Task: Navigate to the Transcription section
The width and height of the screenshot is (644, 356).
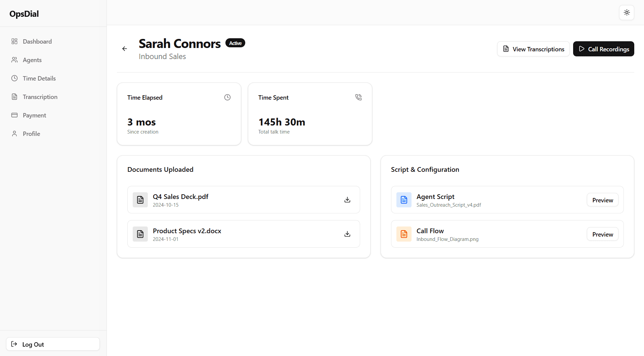Action: [x=40, y=97]
